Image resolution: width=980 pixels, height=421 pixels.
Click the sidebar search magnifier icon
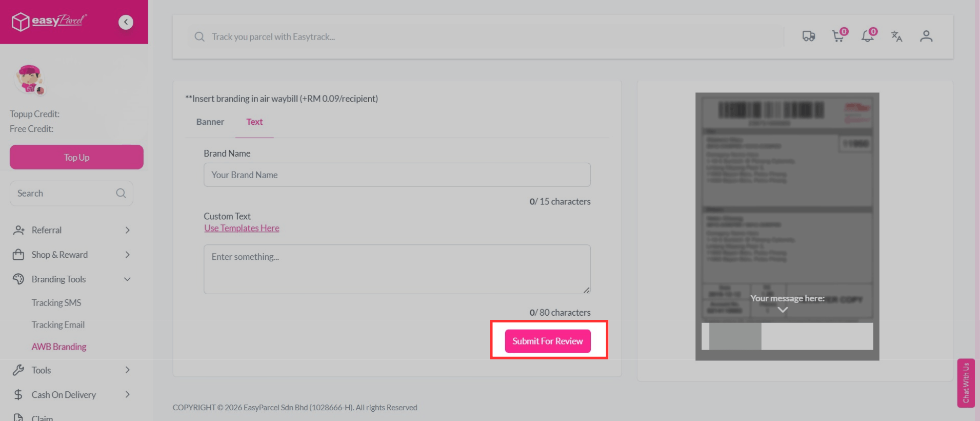pos(121,194)
